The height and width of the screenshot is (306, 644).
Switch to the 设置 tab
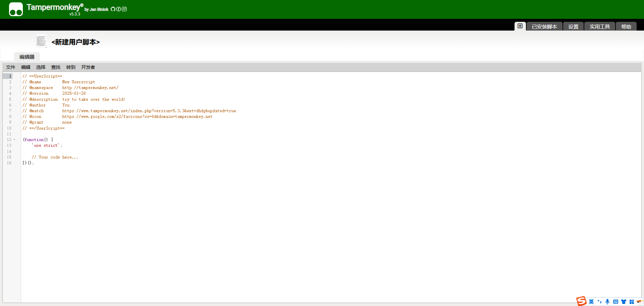coord(573,27)
